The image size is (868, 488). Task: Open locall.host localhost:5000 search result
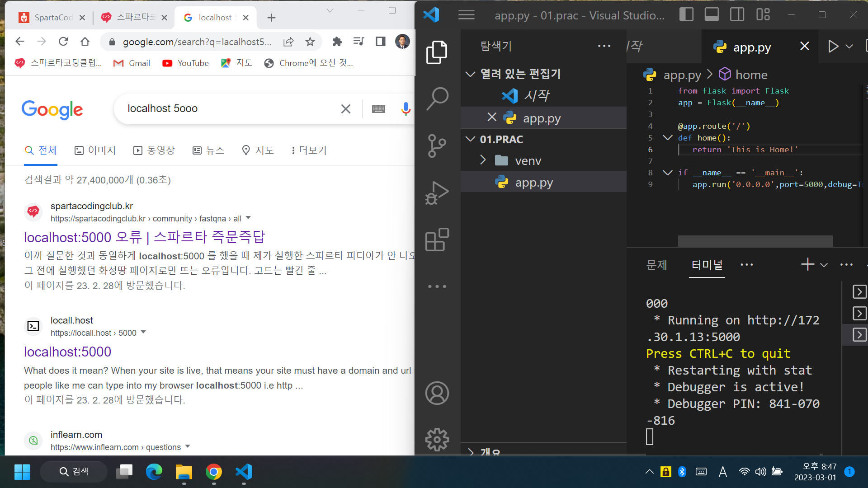[67, 352]
